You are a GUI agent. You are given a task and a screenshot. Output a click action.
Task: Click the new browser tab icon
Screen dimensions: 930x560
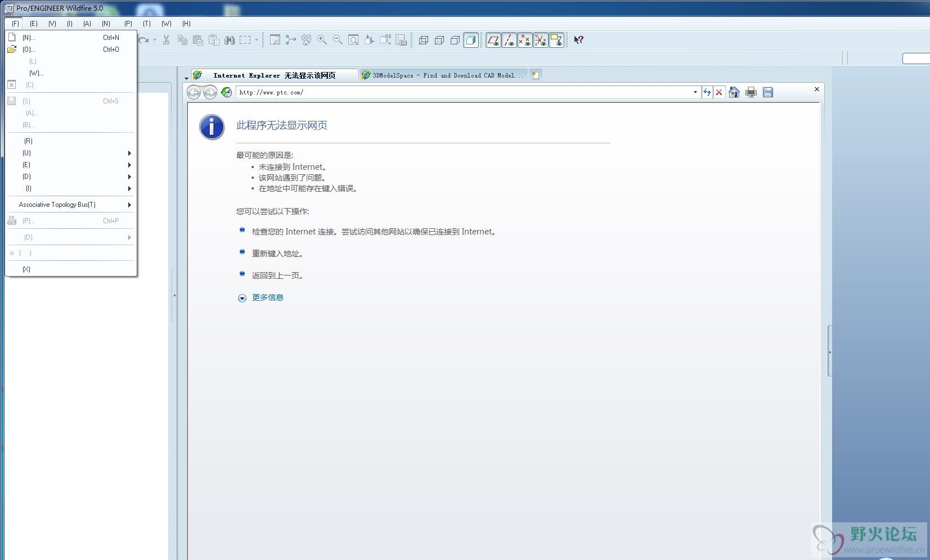point(536,75)
